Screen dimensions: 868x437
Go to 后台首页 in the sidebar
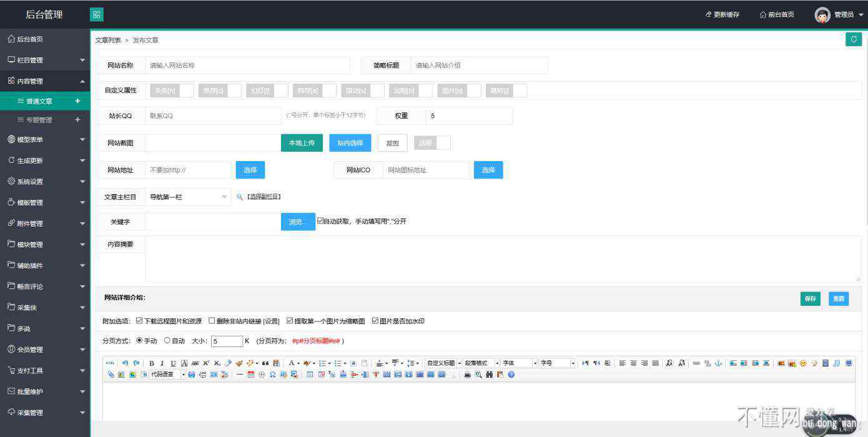pos(29,39)
